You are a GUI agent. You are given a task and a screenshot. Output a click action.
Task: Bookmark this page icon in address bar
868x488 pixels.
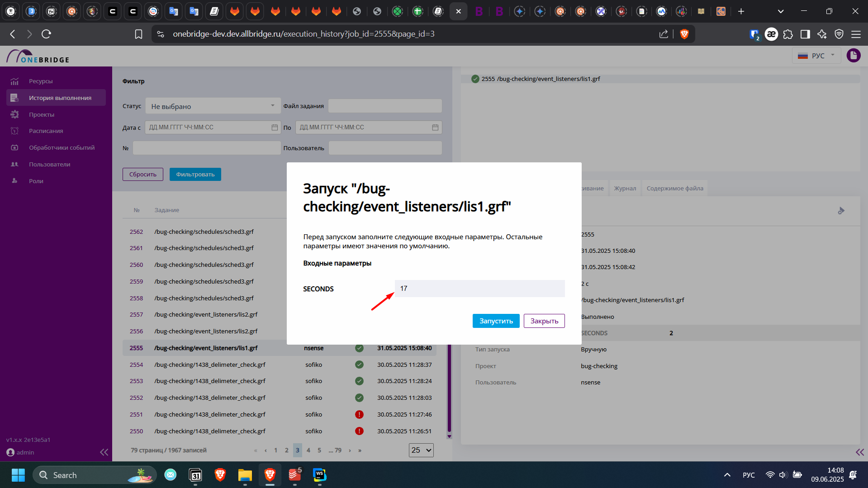click(138, 34)
